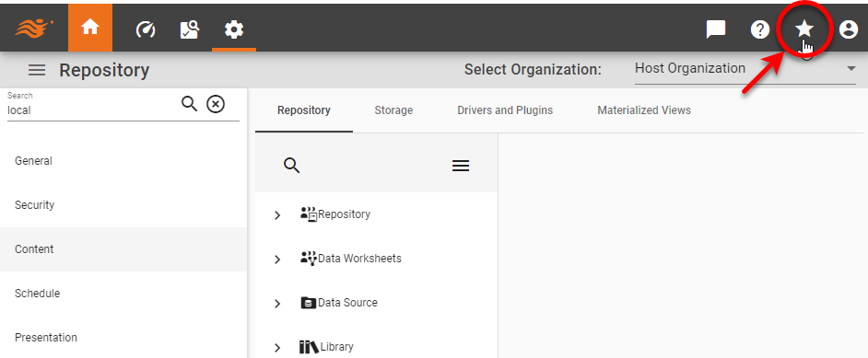Select the 'Data Worksheets' tree label
The image size is (868, 358).
(x=359, y=258)
